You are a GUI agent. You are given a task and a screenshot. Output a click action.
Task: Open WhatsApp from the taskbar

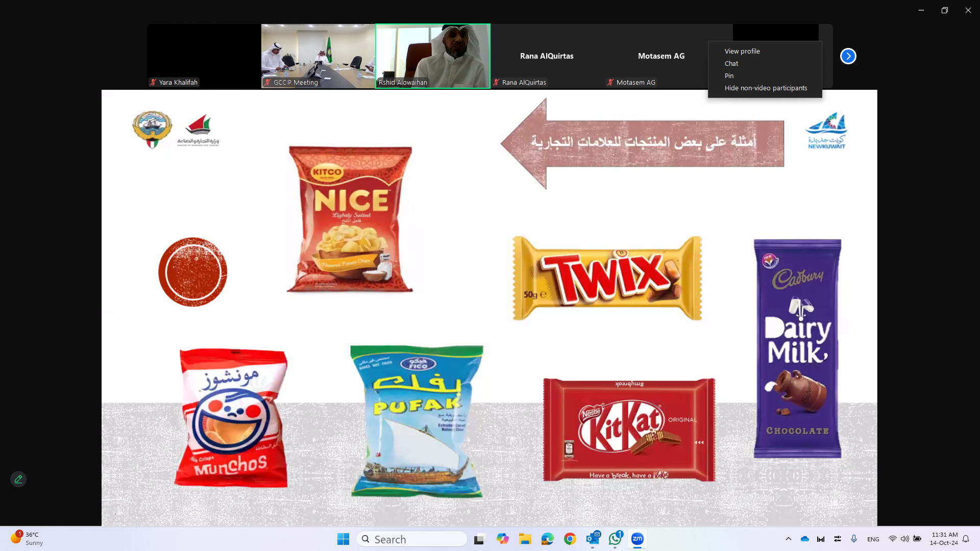point(615,539)
